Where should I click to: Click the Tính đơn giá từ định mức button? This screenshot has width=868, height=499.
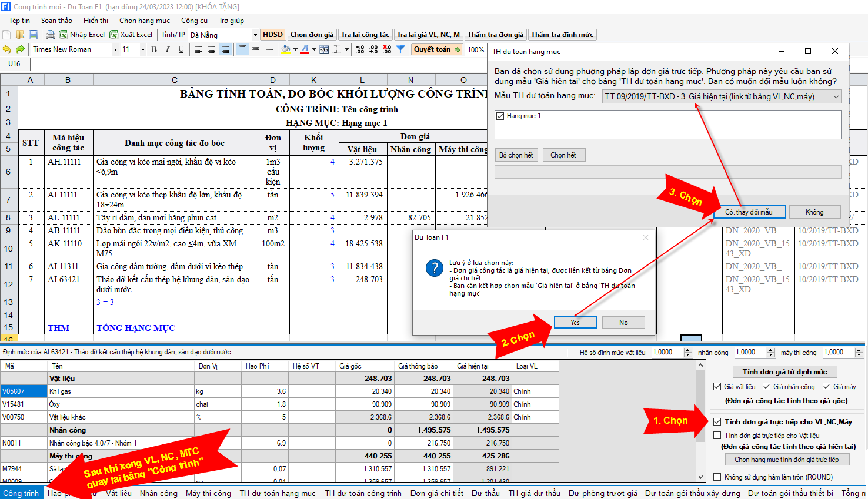click(784, 372)
